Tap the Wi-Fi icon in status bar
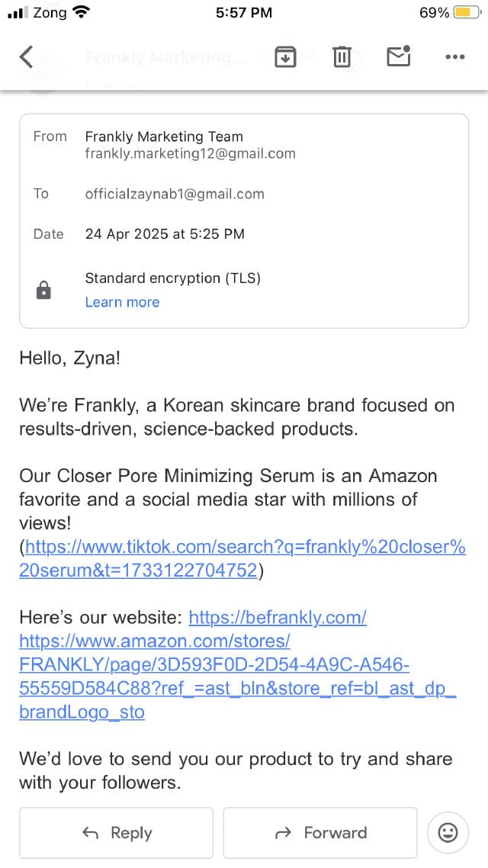 [80, 12]
